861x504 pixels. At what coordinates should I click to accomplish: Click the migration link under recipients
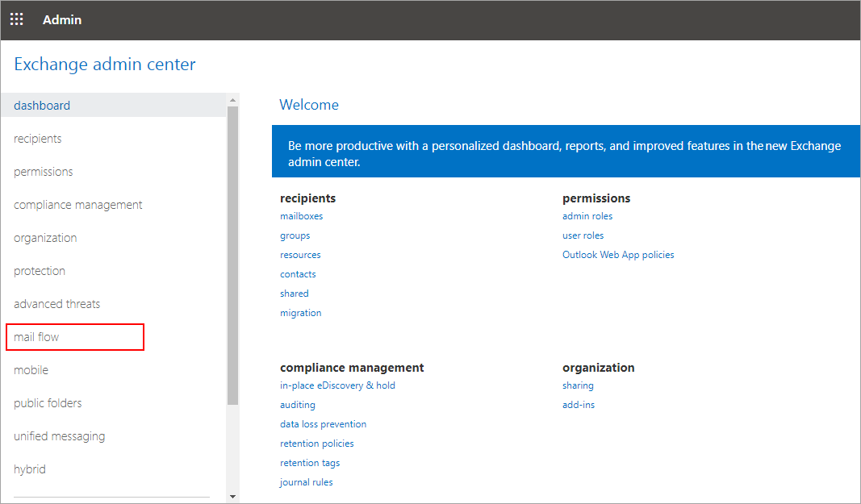pos(300,313)
